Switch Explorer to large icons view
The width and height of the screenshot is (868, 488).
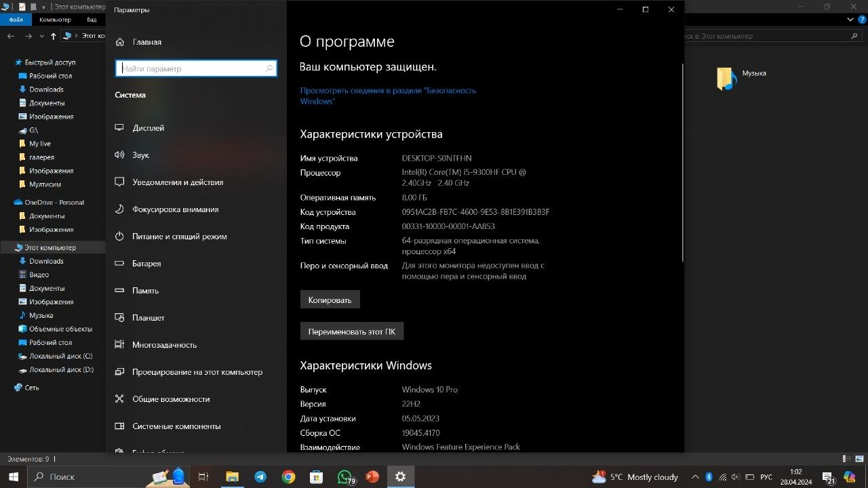(859, 459)
